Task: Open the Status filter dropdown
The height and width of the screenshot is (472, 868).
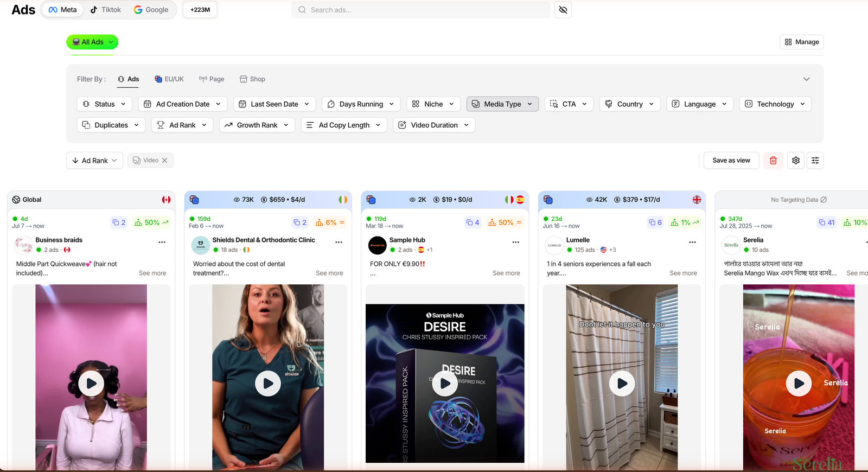Action: (x=104, y=104)
